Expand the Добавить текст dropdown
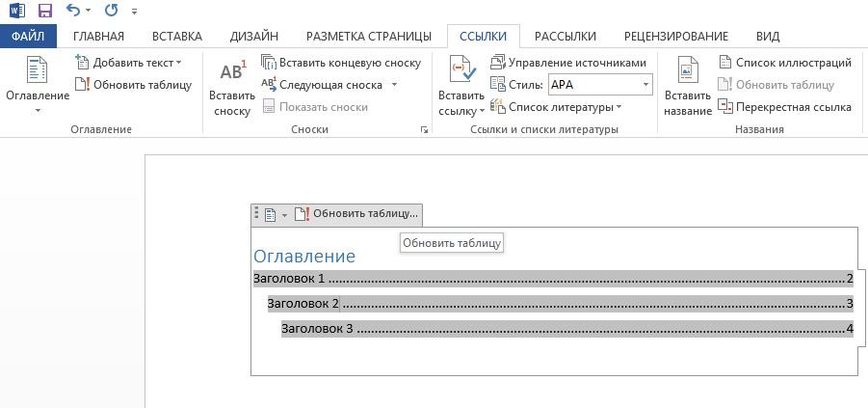 pyautogui.click(x=178, y=63)
